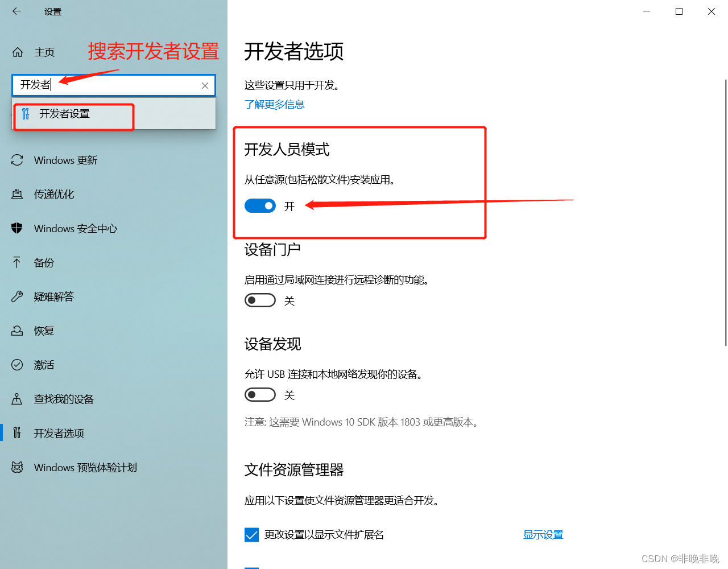Click the back arrow icon
This screenshot has width=728, height=569.
16,11
